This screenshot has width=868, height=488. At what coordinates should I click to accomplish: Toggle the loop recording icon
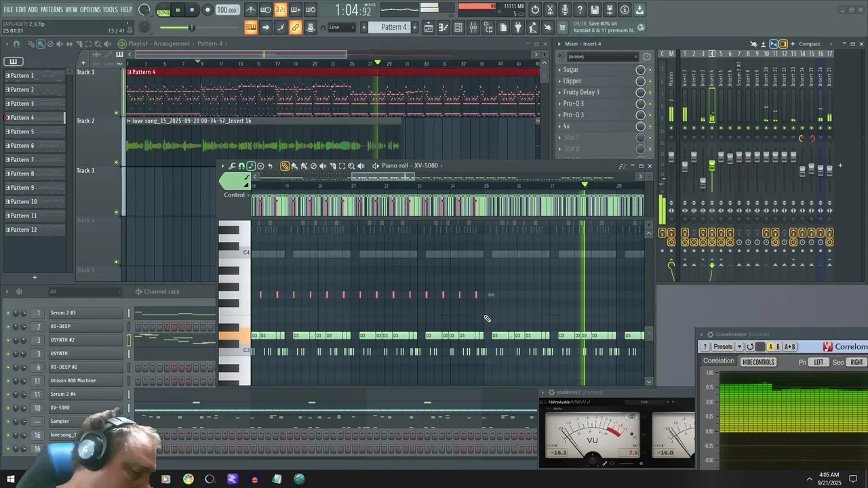coord(310,10)
